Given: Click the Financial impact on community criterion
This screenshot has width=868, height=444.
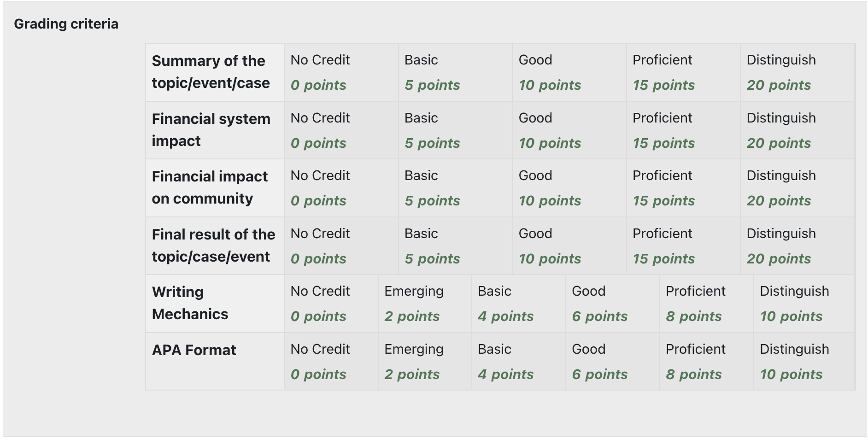Looking at the screenshot, I should [215, 188].
